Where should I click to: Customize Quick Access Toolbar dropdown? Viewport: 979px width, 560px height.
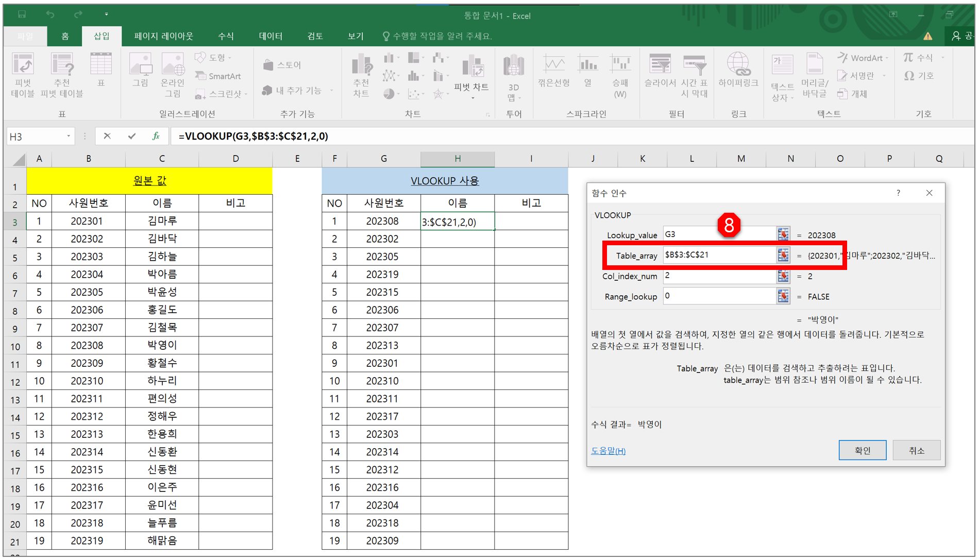click(106, 14)
